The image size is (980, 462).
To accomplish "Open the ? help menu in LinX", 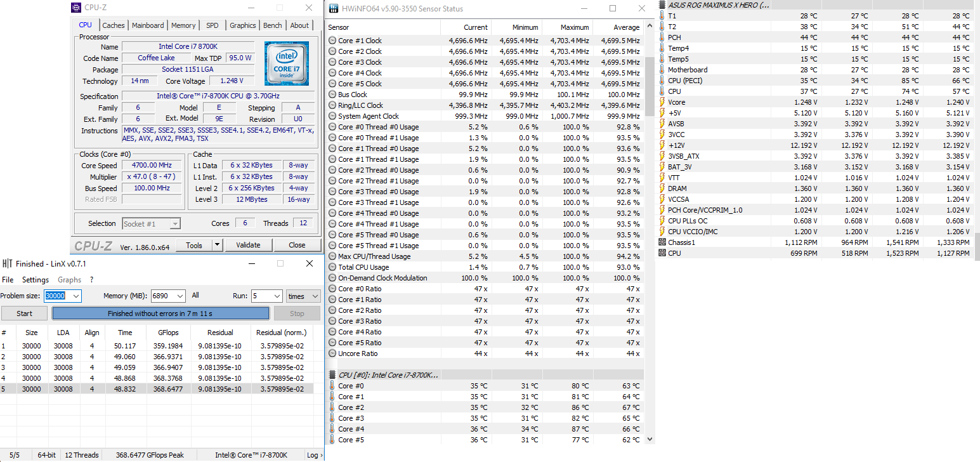I will click(91, 280).
